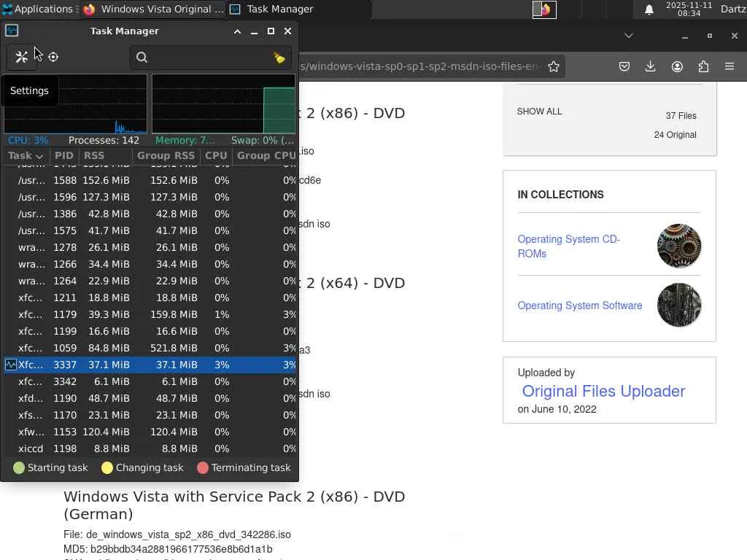Screen dimensions: 747x560
Task: Select process row with PID 1179
Action: (x=150, y=315)
